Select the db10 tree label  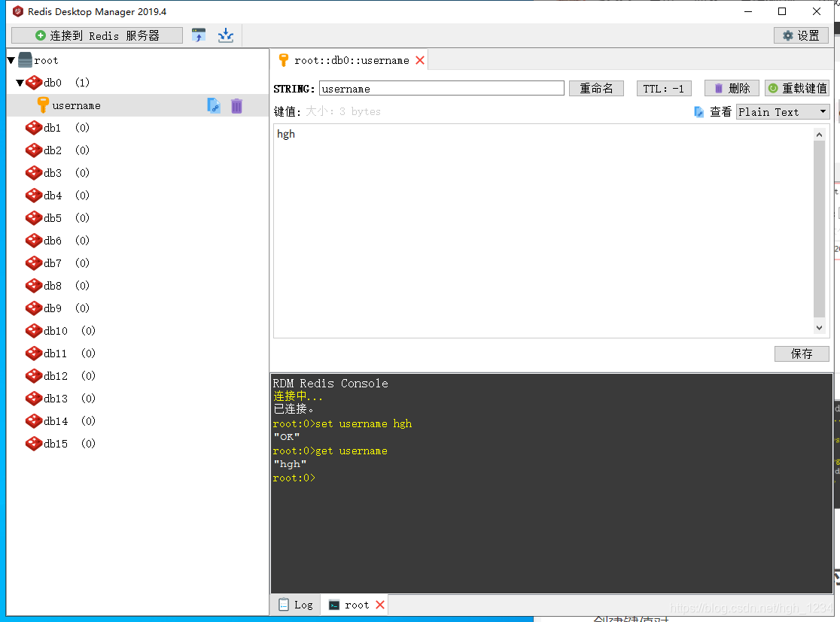[x=56, y=331]
